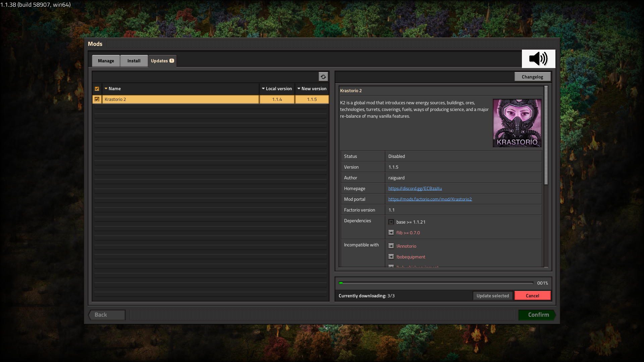Refresh the mod updates list

click(323, 76)
